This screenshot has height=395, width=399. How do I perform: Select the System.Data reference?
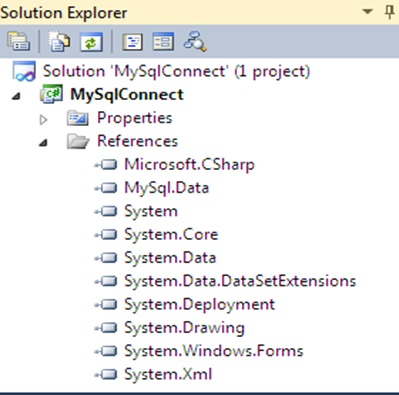pos(170,258)
